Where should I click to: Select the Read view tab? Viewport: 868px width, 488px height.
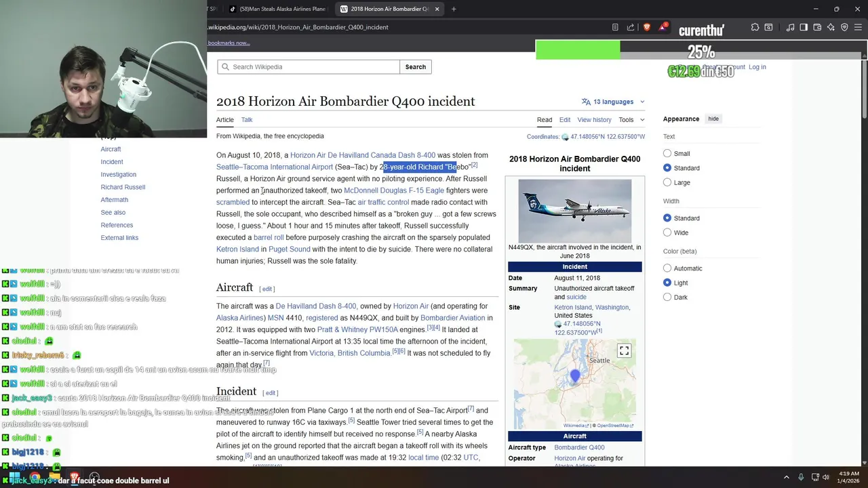545,120
